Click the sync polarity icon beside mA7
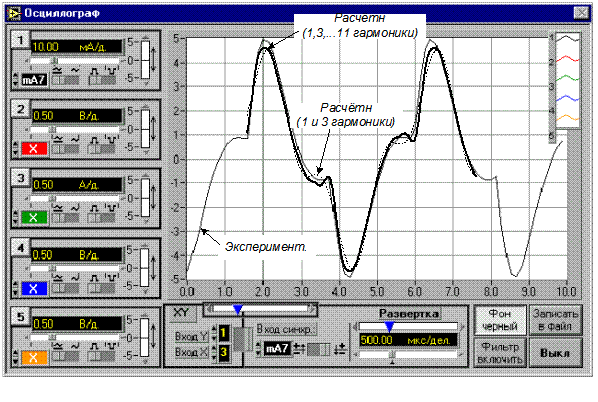Image resolution: width=598 pixels, height=402 pixels. [299, 349]
